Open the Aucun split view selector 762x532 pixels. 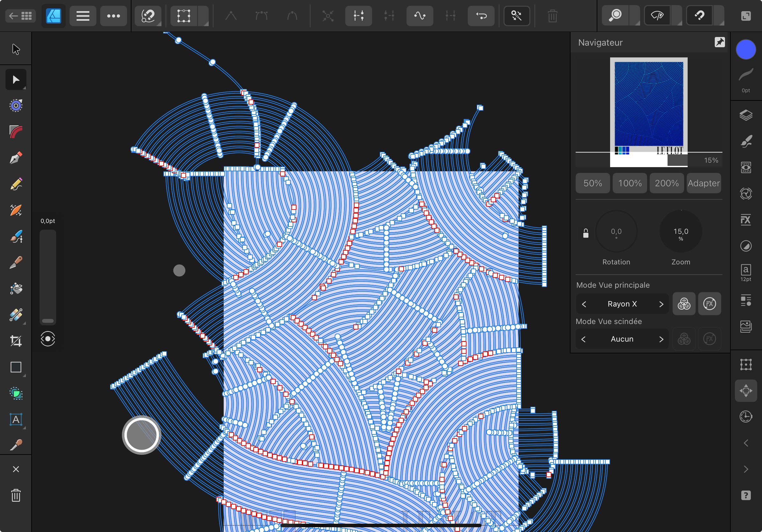coord(622,339)
